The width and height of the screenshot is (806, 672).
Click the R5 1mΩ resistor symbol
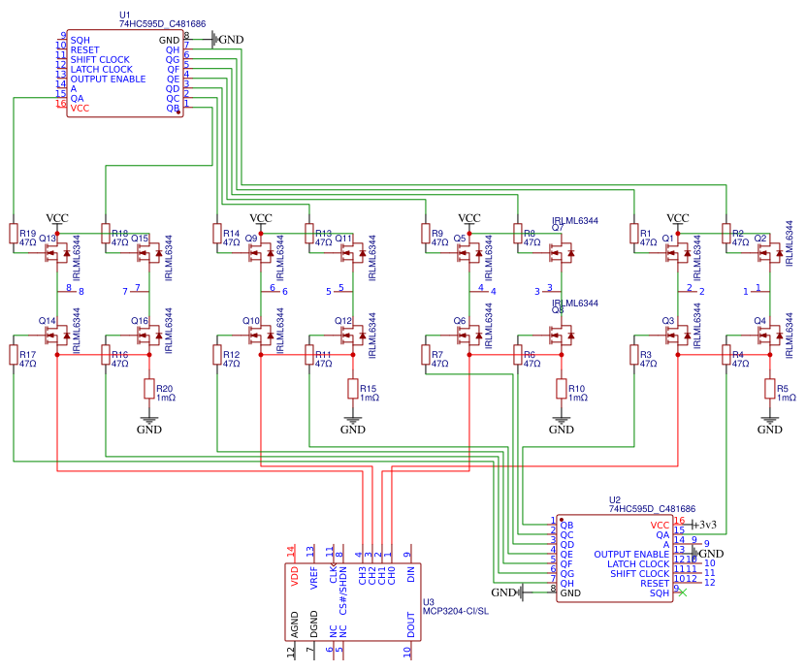coord(770,389)
